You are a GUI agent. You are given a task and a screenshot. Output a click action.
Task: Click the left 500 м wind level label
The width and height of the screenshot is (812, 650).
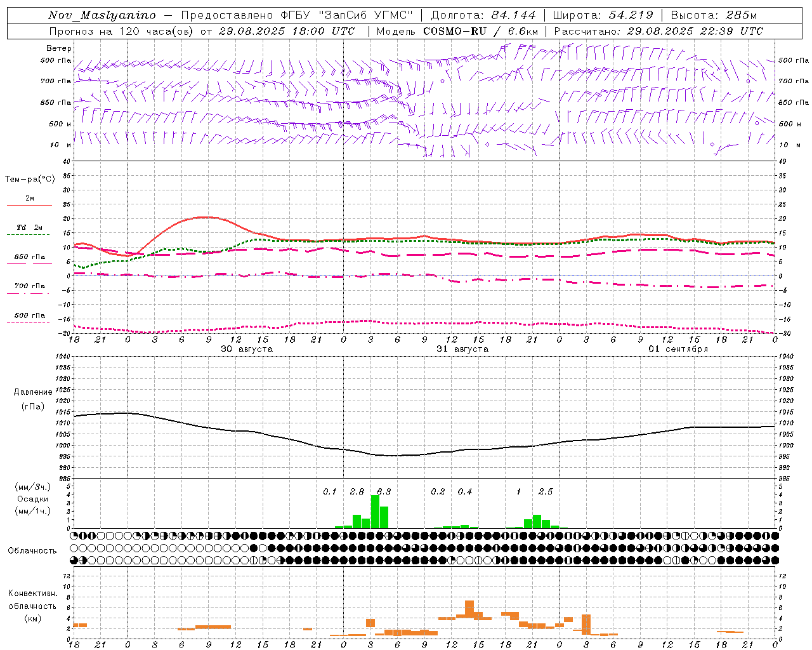(60, 124)
